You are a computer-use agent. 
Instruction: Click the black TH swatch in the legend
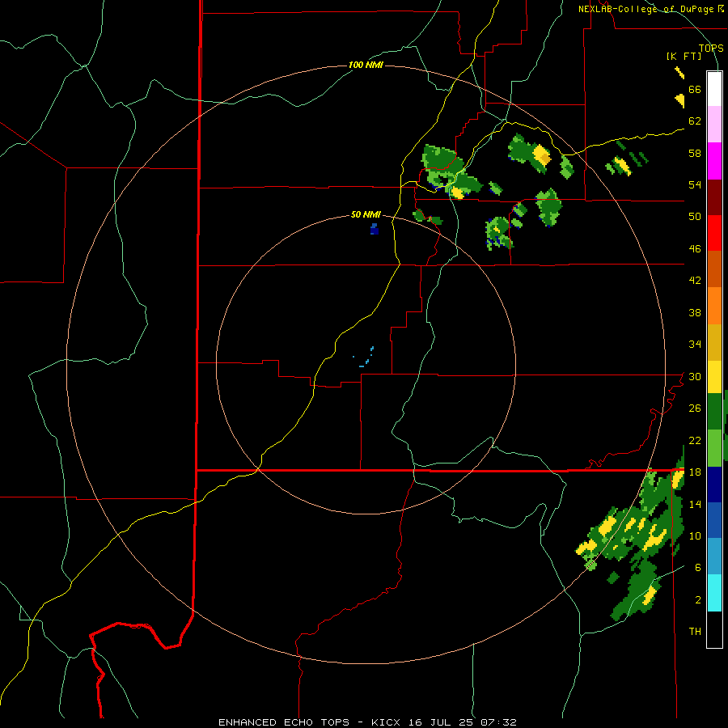pyautogui.click(x=714, y=629)
